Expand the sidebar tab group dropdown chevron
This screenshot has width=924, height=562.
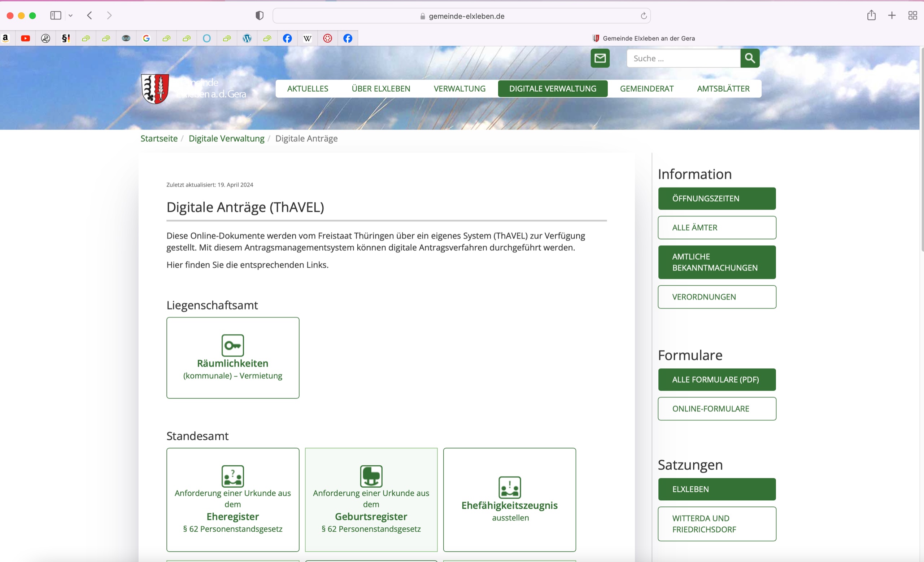click(70, 16)
